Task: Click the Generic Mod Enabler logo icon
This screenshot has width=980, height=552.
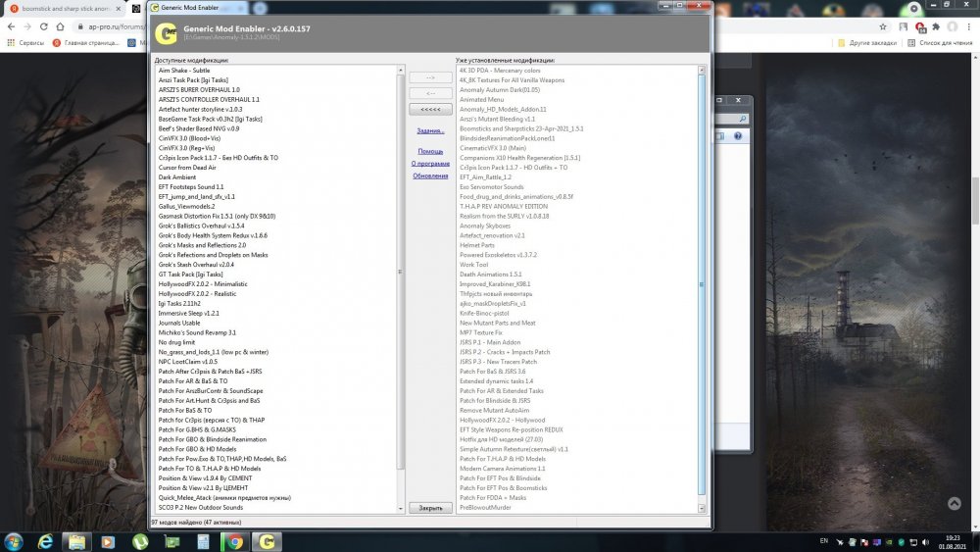Action: (x=166, y=33)
